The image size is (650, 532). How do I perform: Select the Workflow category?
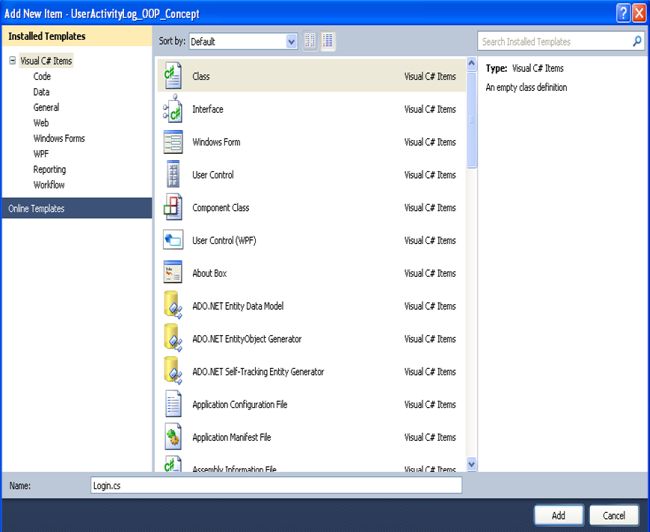click(49, 185)
